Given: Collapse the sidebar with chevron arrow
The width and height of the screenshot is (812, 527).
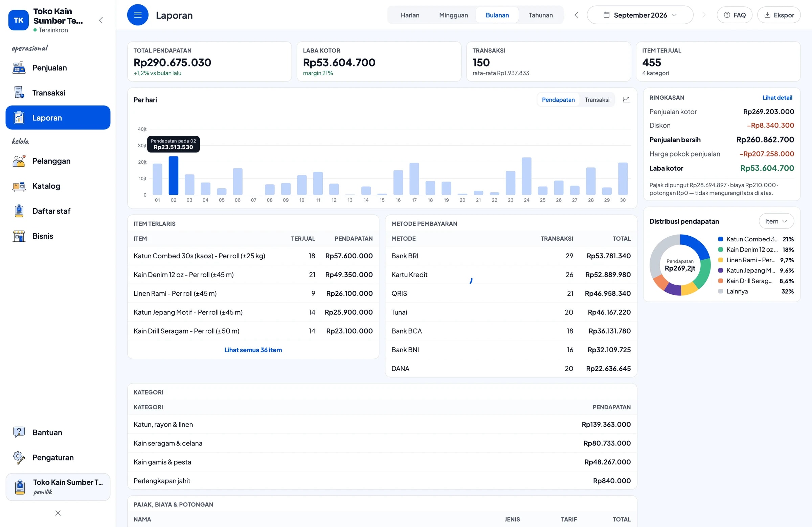Looking at the screenshot, I should coord(101,20).
